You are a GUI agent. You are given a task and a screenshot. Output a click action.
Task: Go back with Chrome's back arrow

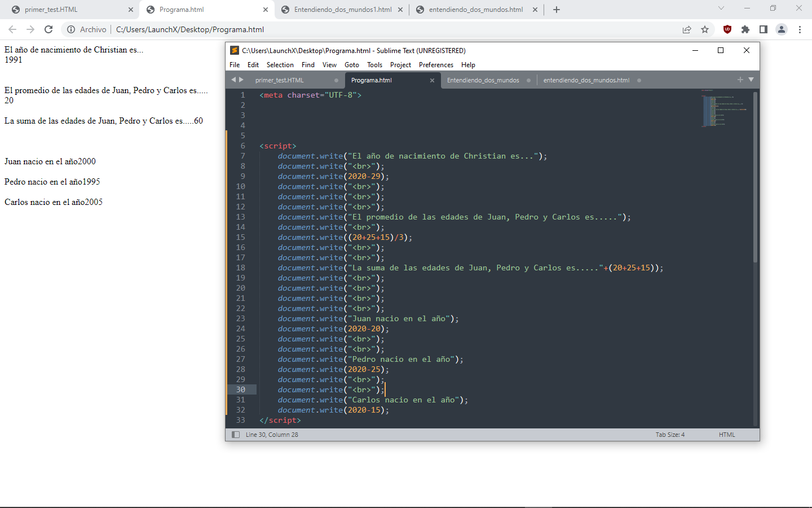(x=12, y=29)
